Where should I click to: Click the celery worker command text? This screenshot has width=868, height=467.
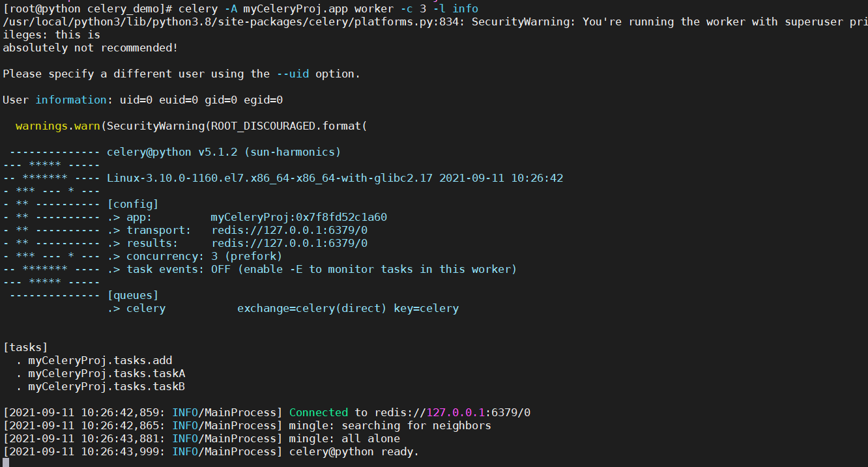point(328,9)
